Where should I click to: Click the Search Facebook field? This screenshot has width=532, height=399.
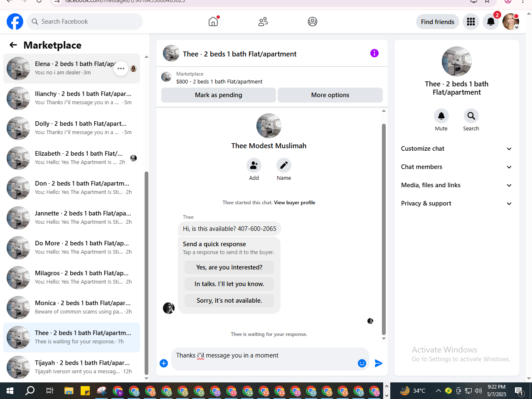pos(85,22)
